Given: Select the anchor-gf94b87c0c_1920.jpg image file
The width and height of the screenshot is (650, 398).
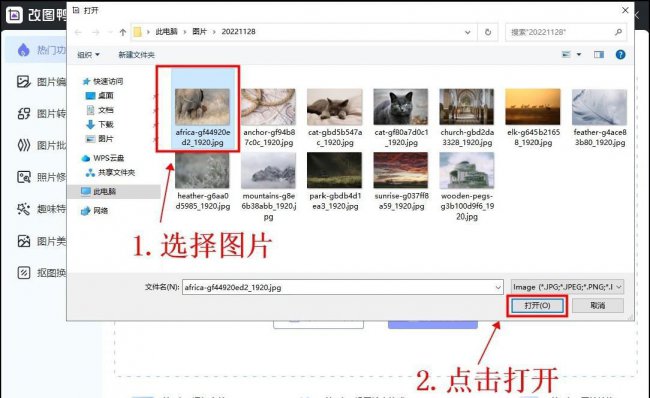Looking at the screenshot, I should pyautogui.click(x=269, y=107).
